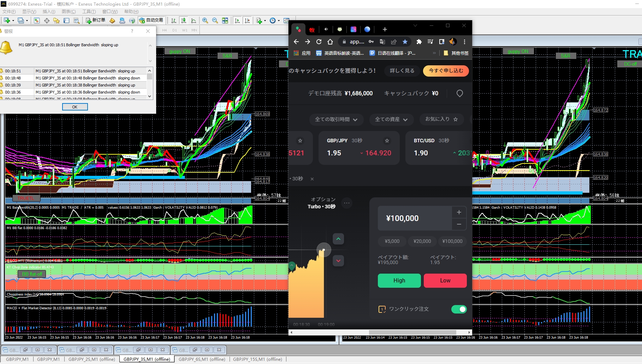Open the 窗口(W) menu
Viewport: 642px width, 364px height.
pyautogui.click(x=110, y=12)
